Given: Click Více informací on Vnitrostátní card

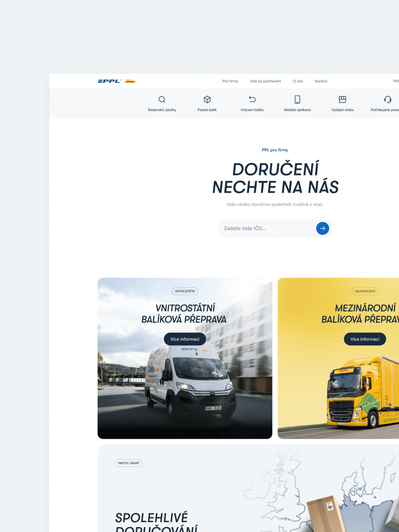Looking at the screenshot, I should (x=185, y=339).
